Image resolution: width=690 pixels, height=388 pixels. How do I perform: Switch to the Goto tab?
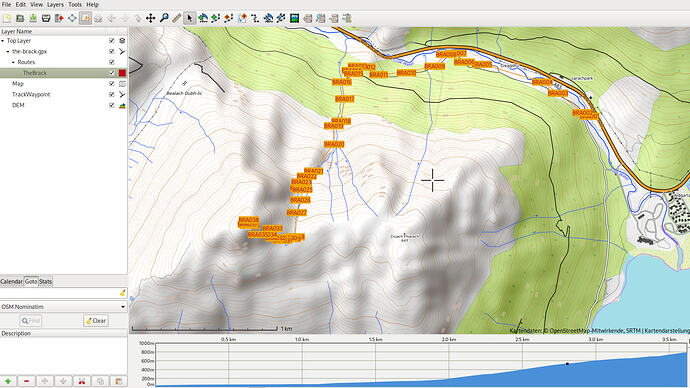pos(31,282)
